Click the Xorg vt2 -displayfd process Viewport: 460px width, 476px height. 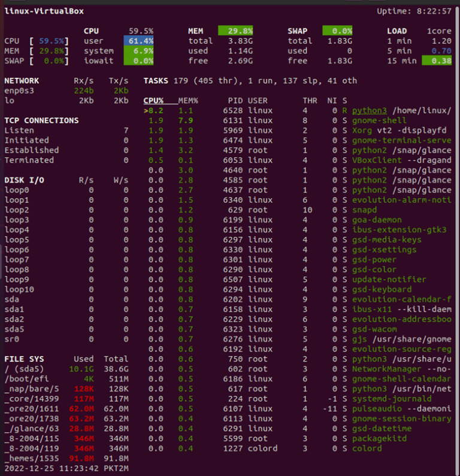tap(400, 131)
